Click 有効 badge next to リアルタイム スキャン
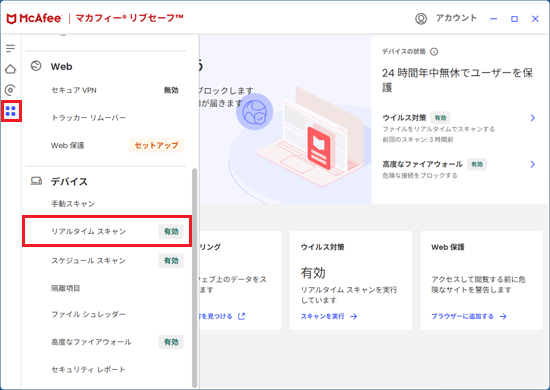Viewport: 550px width, 390px height. [171, 231]
